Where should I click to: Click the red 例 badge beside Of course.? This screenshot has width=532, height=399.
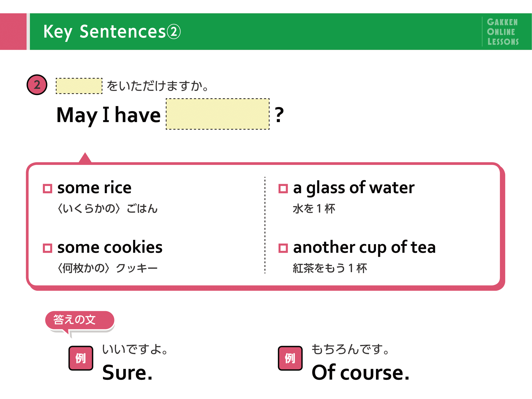click(290, 358)
